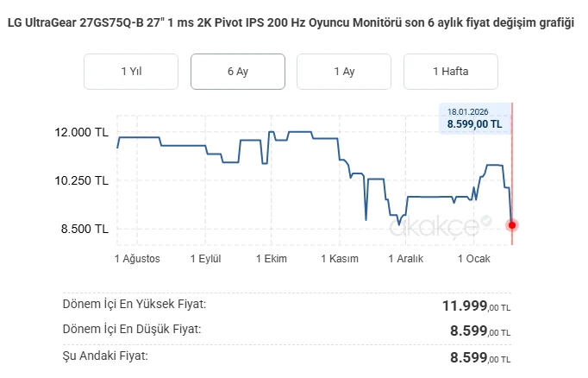Click the 1 Ocak date marker
The image size is (588, 378).
pyautogui.click(x=473, y=259)
